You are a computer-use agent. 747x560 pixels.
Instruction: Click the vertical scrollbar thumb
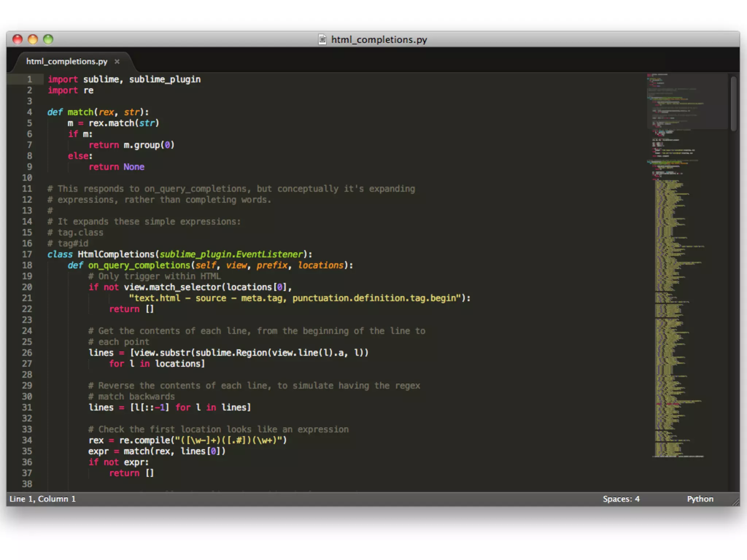734,103
